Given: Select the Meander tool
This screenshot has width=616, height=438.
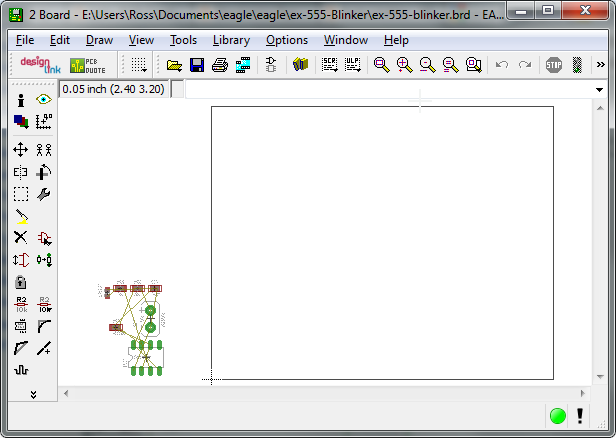Looking at the screenshot, I should pos(21,370).
